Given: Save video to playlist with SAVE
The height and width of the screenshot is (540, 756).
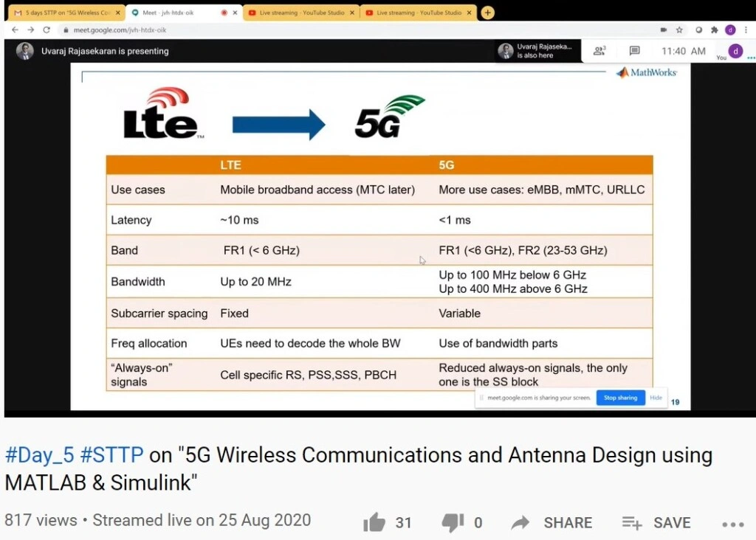Looking at the screenshot, I should (656, 522).
